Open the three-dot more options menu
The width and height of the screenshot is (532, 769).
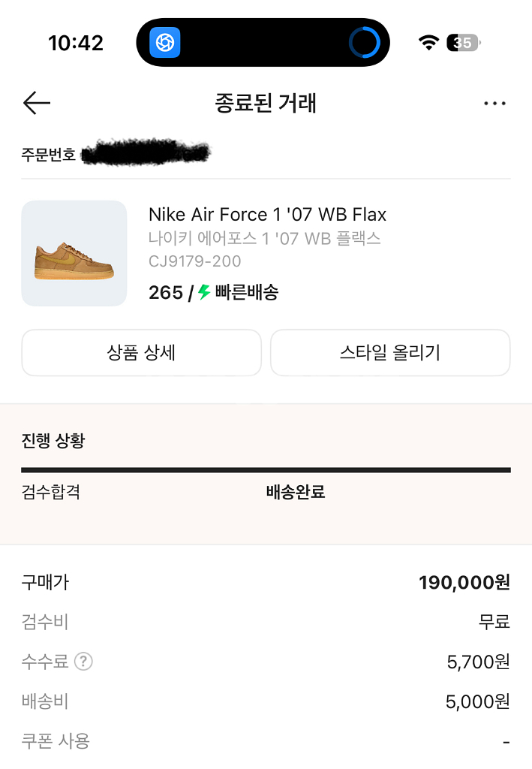click(x=494, y=104)
